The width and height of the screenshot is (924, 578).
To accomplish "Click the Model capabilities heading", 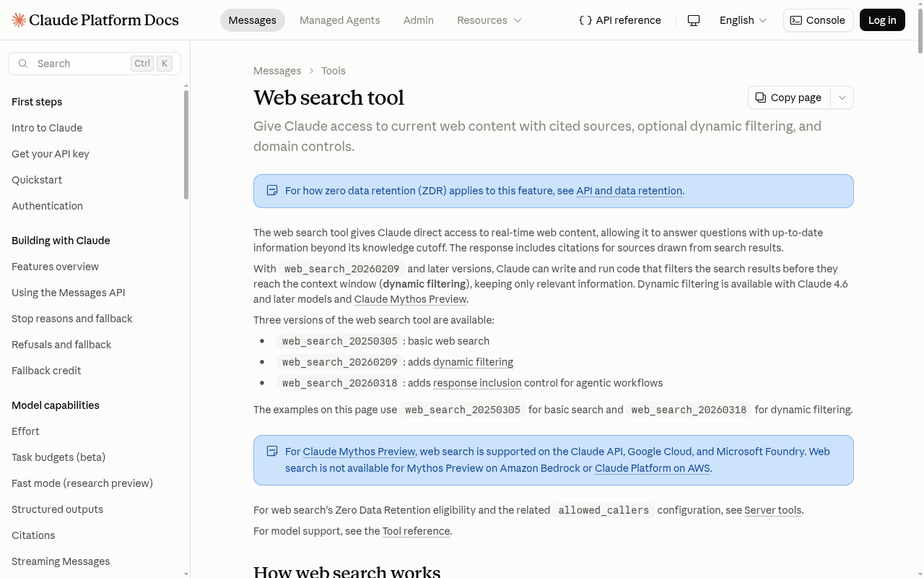I will 56,405.
